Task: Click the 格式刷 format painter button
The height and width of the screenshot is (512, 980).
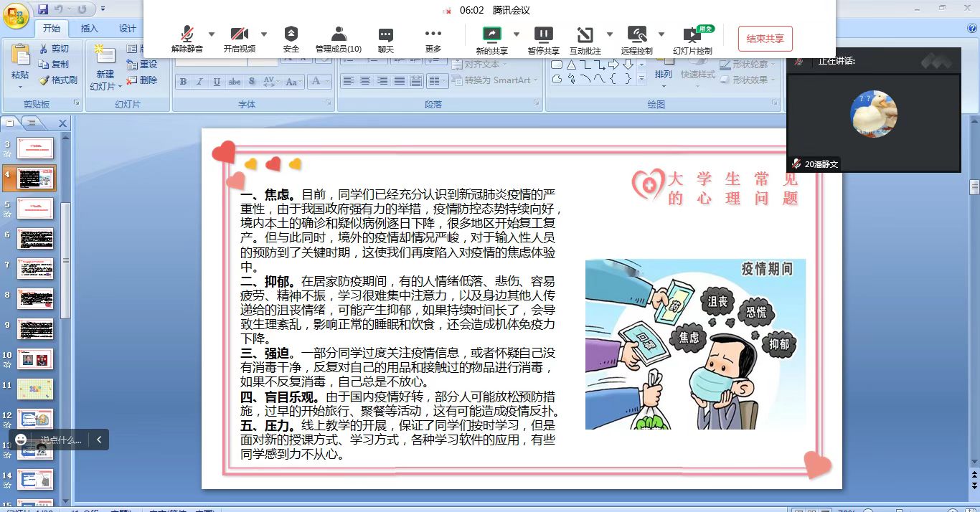Action: [58, 80]
